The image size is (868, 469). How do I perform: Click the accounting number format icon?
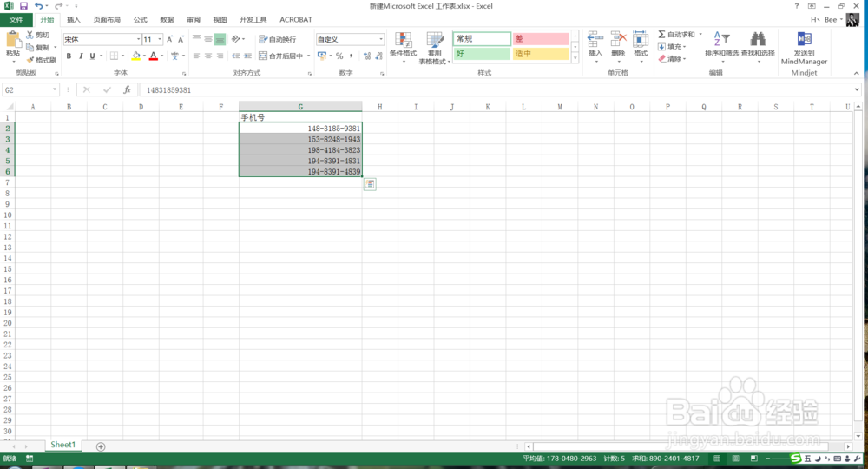click(x=322, y=56)
